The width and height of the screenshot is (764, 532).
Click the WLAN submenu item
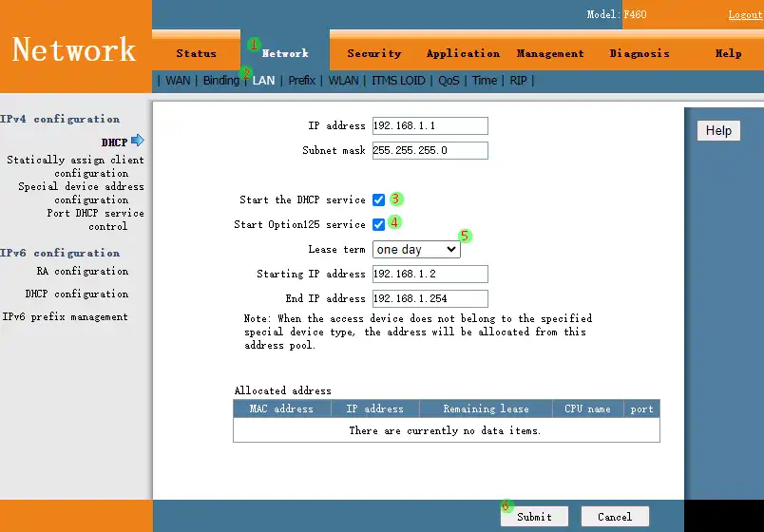[344, 81]
